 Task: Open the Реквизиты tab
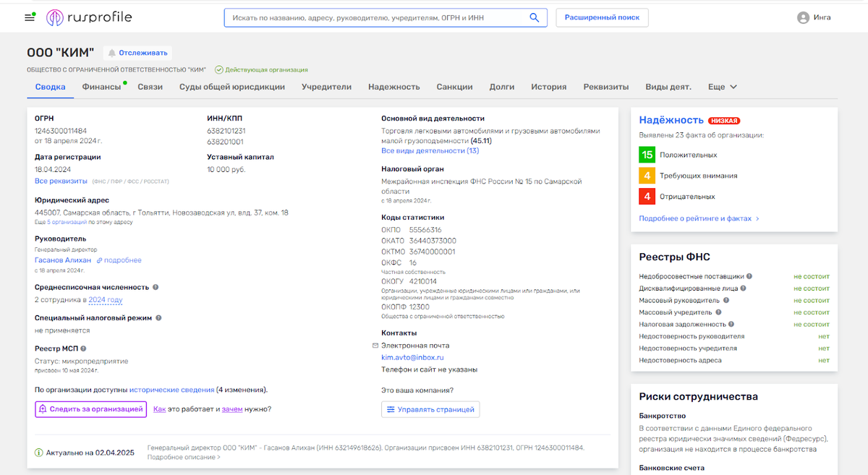(x=606, y=87)
